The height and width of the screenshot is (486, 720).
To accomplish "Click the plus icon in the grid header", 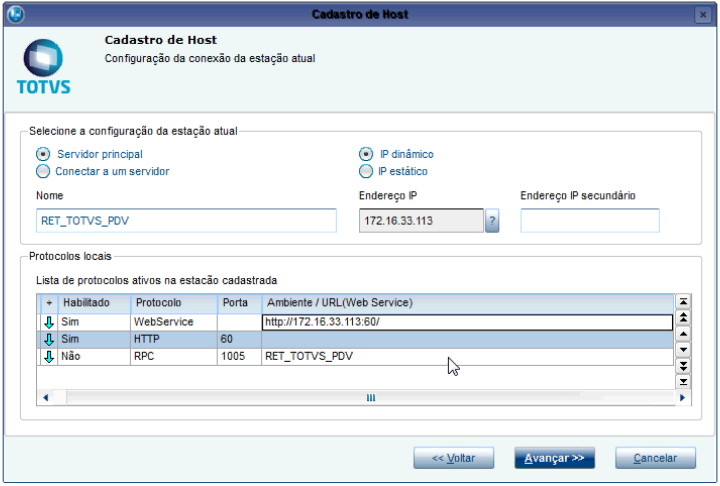I will coord(48,302).
